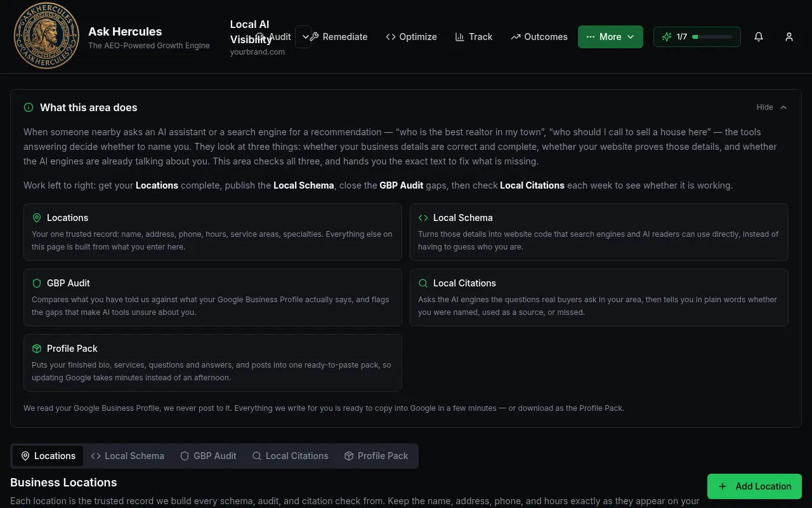Screen dimensions: 812x508
Task: Click the pin icon in Locations card
Action: coord(37,218)
